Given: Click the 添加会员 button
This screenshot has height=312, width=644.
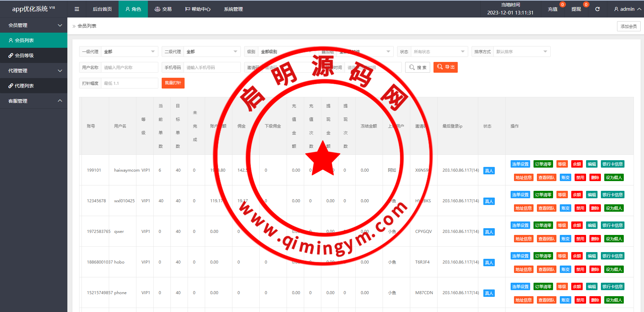Looking at the screenshot, I should point(629,26).
